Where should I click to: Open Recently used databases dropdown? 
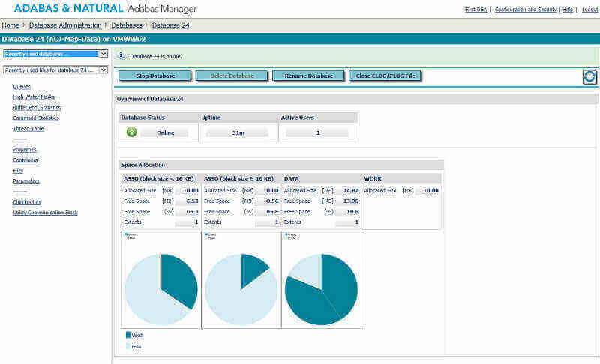point(55,54)
